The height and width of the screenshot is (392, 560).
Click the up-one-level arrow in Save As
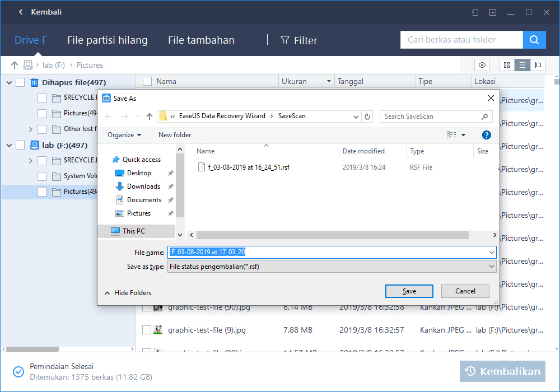(x=149, y=116)
